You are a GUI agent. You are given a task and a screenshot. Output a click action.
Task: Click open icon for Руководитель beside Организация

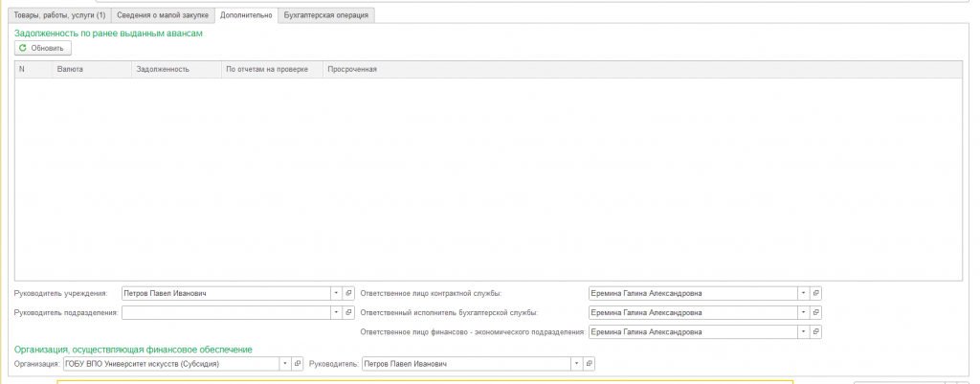[589, 363]
